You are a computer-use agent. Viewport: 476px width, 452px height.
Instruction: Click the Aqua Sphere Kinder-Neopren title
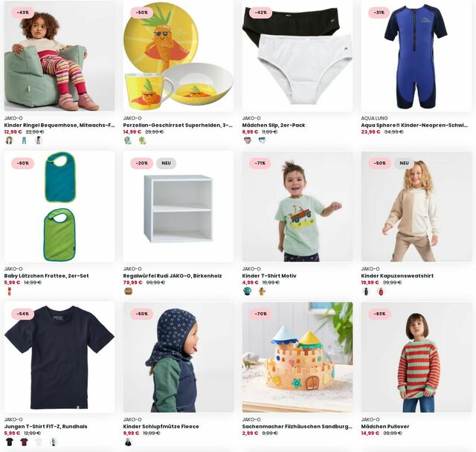pyautogui.click(x=414, y=125)
